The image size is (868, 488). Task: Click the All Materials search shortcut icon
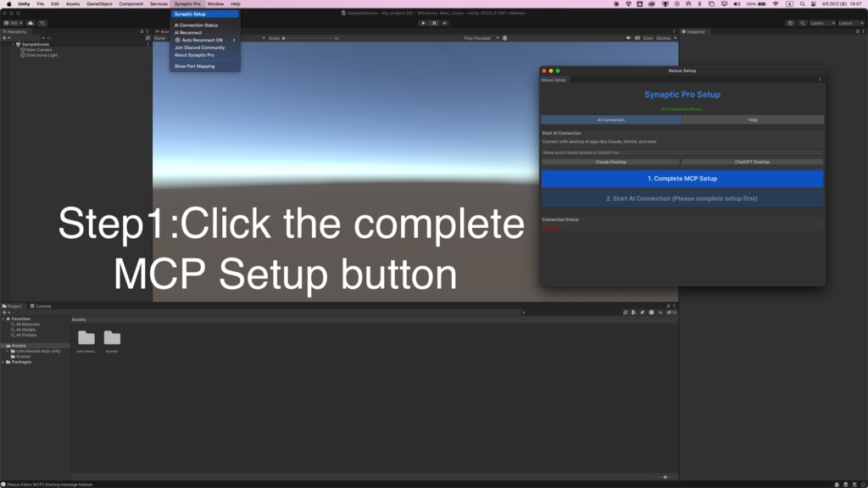tap(14, 324)
